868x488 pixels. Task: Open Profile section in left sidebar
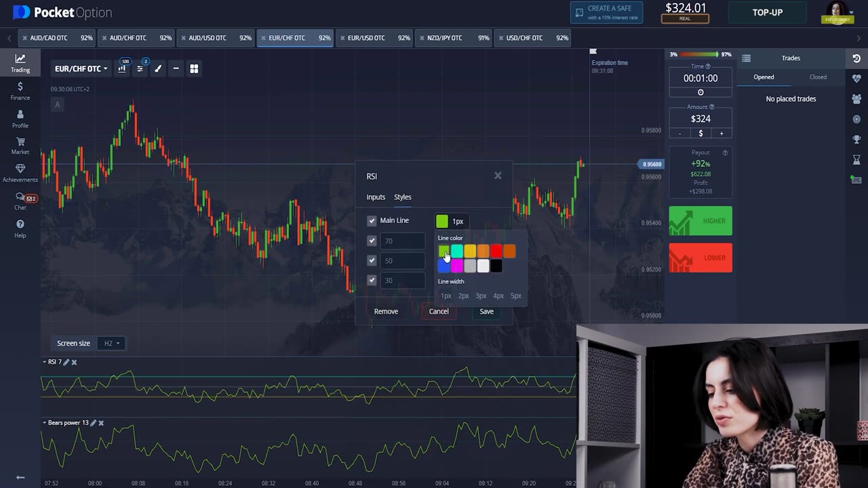pyautogui.click(x=20, y=119)
